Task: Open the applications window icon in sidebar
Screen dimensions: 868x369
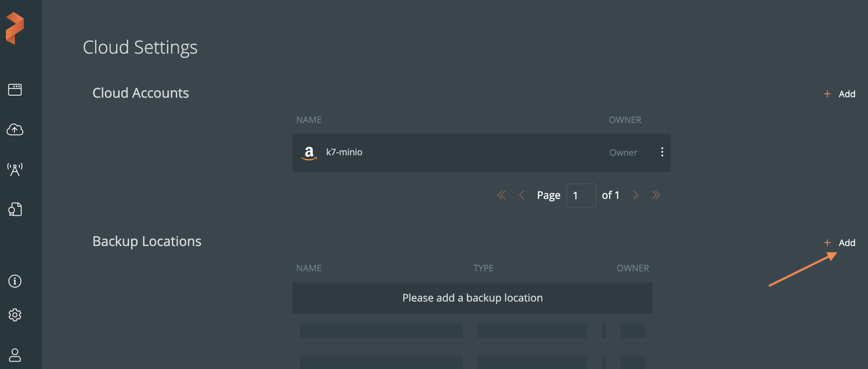Action: pyautogui.click(x=15, y=90)
